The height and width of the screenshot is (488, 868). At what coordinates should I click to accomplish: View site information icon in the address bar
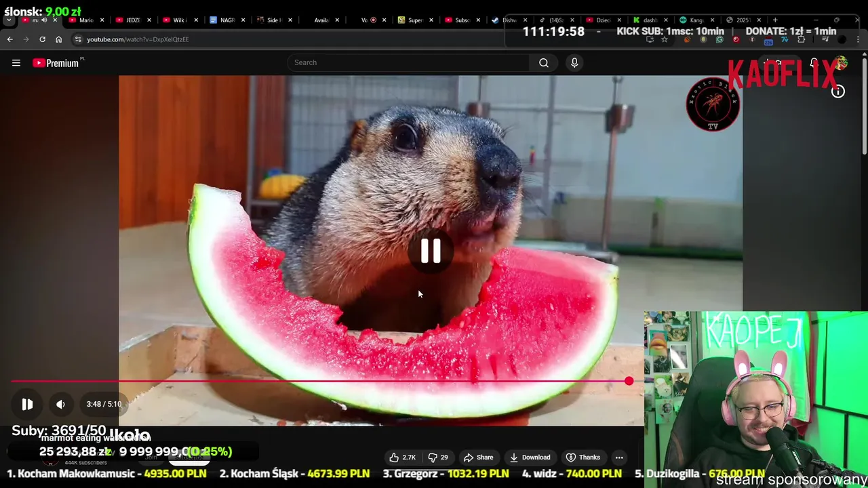click(x=78, y=39)
